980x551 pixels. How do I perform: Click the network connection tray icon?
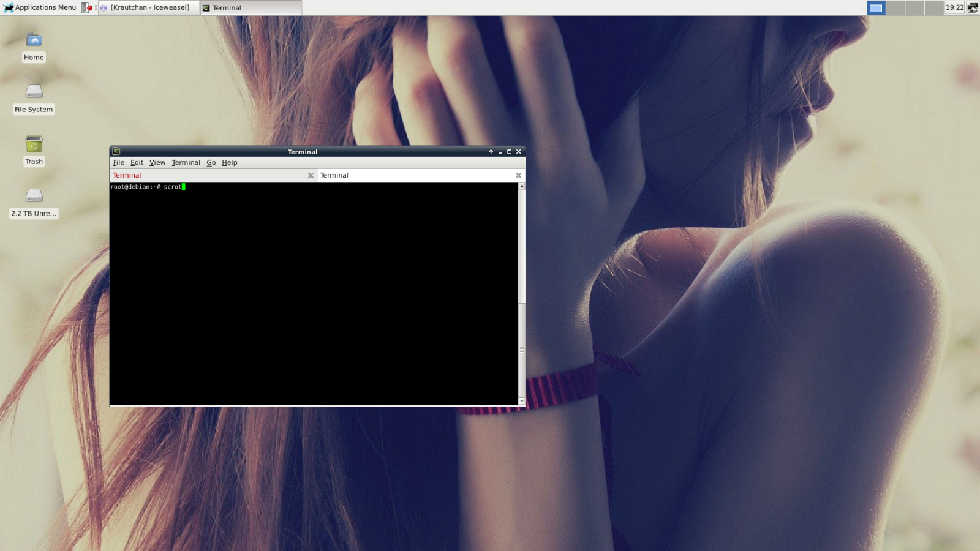972,8
